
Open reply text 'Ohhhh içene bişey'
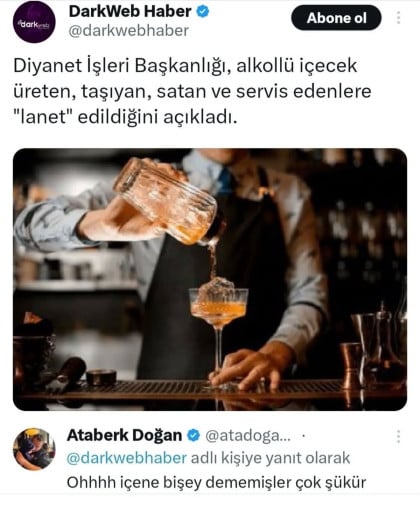tap(216, 483)
